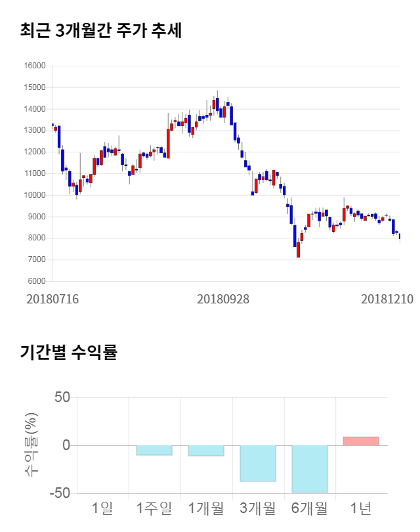
Task: Select the 1주일 return bar
Action: tap(154, 450)
